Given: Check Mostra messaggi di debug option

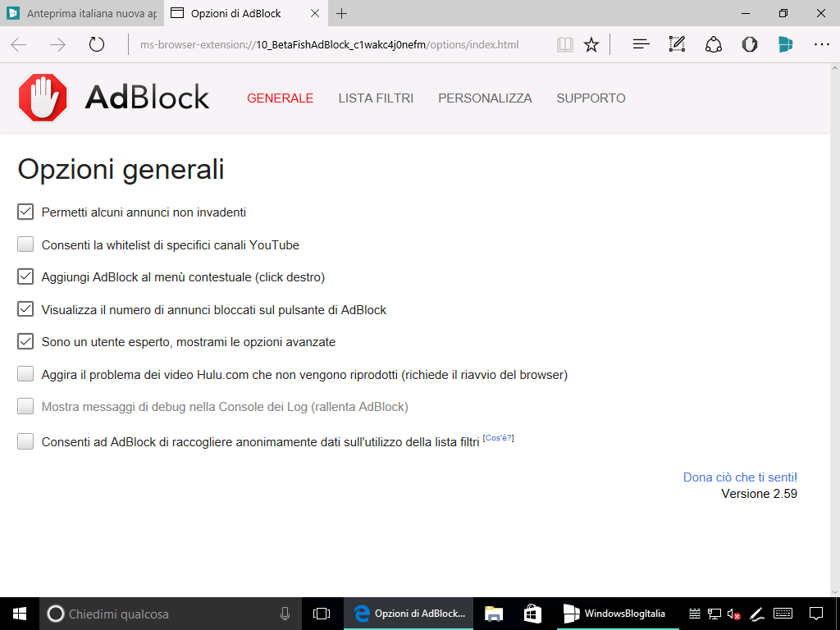Looking at the screenshot, I should click(x=25, y=406).
